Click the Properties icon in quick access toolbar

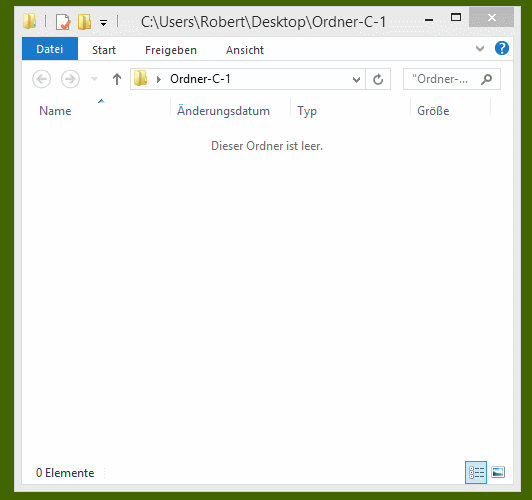point(63,22)
